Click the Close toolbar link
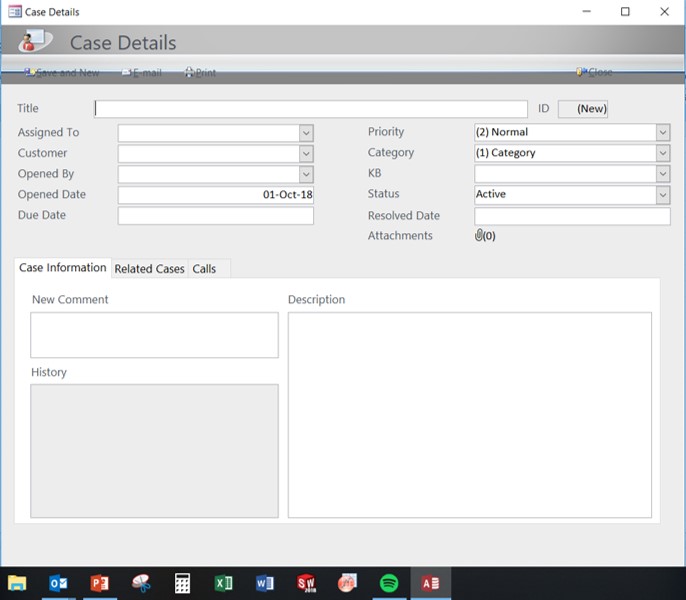This screenshot has height=600, width=686. click(x=595, y=72)
